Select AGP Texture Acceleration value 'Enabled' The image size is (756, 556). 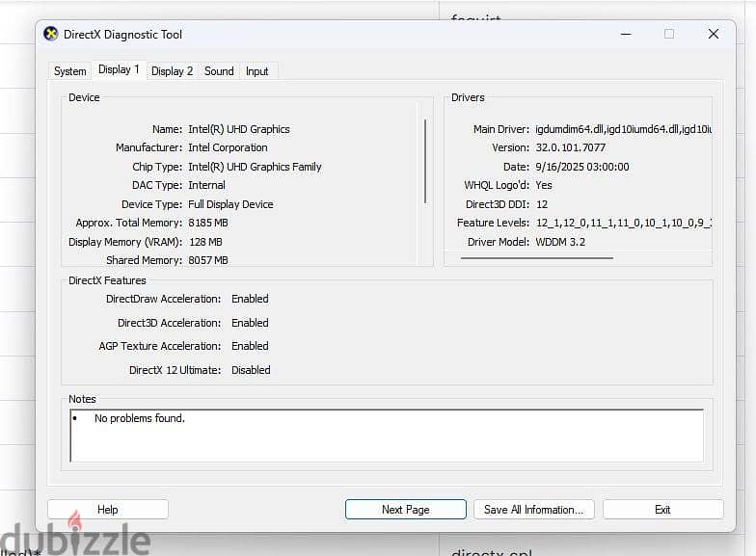250,346
